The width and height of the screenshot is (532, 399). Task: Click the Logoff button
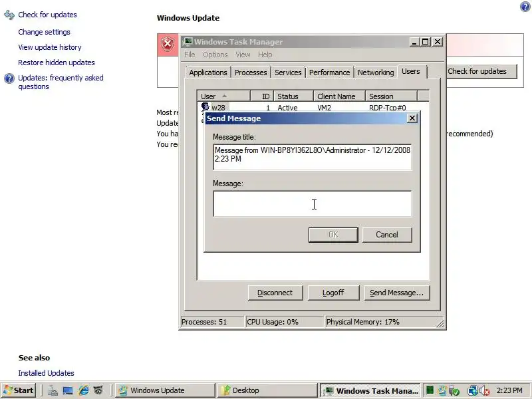click(333, 293)
